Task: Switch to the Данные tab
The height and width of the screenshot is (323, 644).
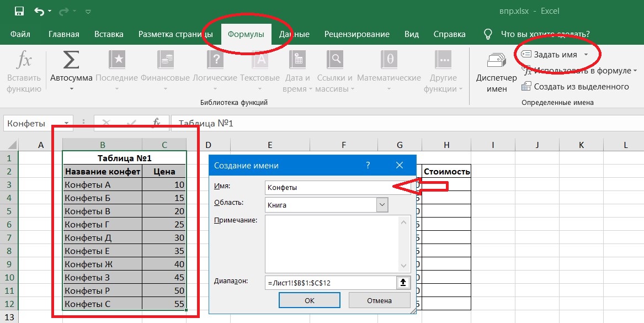Action: click(x=294, y=34)
